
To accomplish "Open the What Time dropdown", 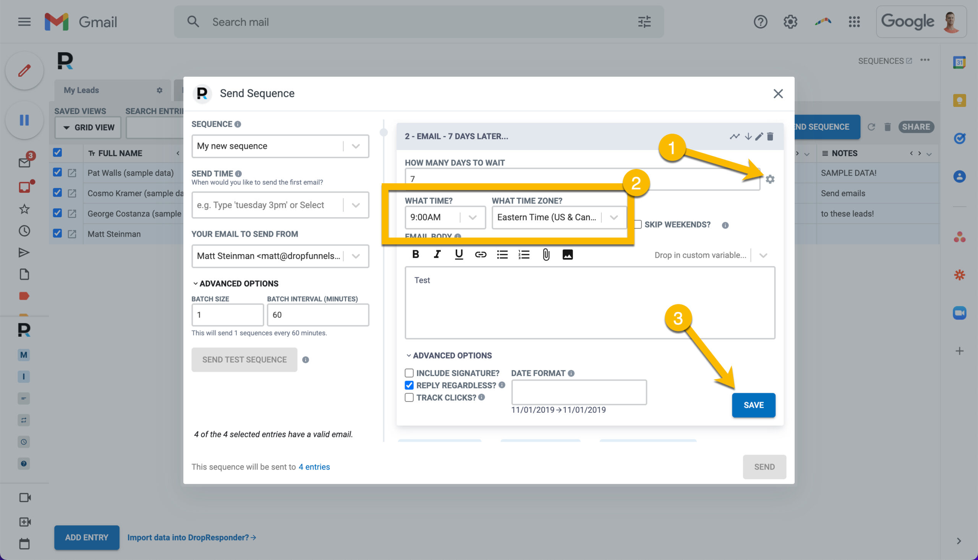I will coord(445,217).
